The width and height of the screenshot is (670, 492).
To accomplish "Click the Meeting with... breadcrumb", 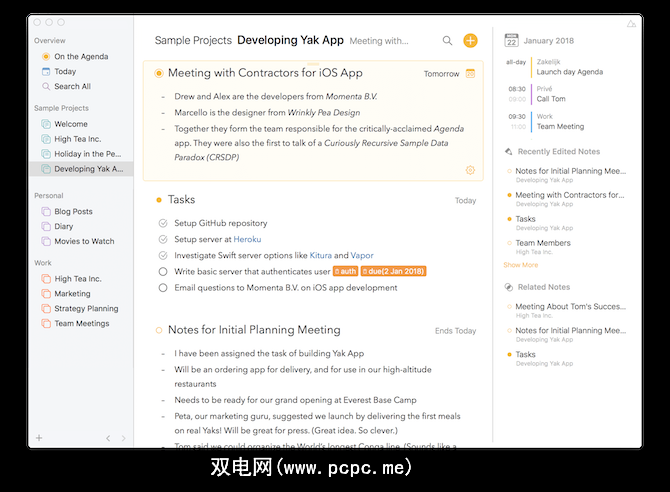I will click(x=379, y=41).
